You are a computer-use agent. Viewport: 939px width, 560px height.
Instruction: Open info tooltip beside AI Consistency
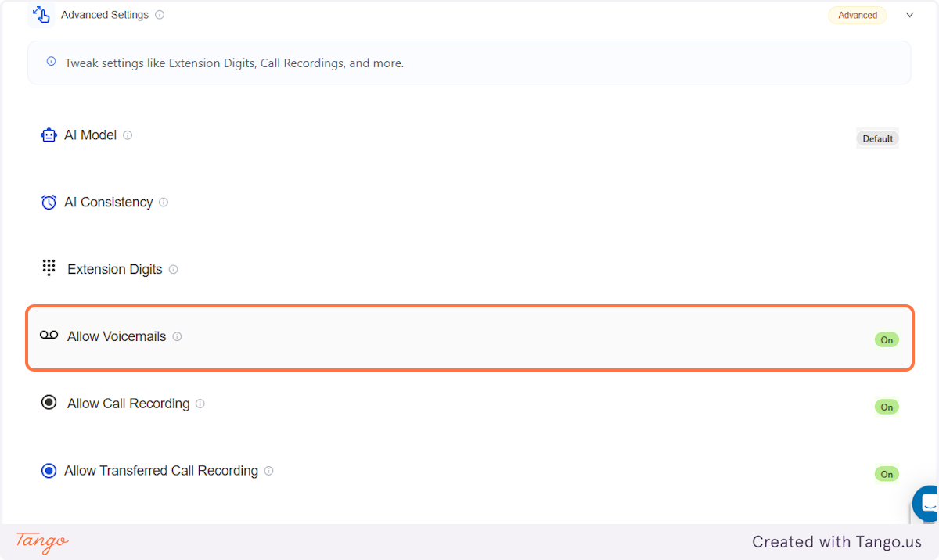pyautogui.click(x=164, y=203)
